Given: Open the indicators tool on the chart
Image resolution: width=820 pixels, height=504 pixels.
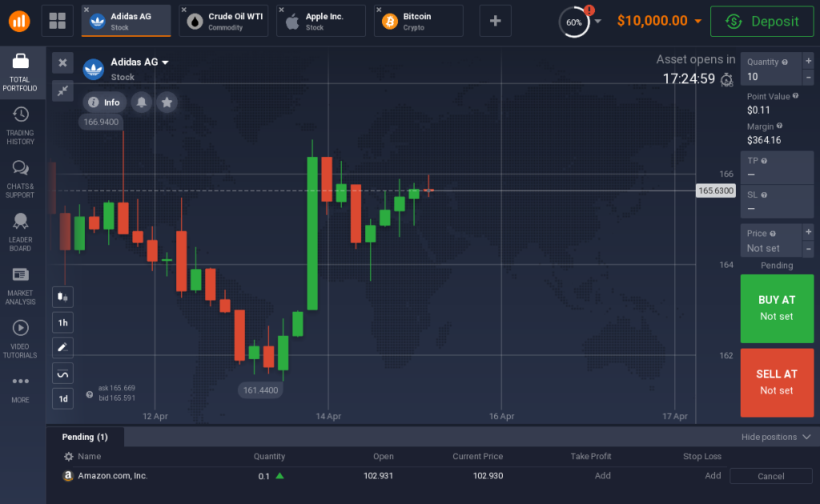Looking at the screenshot, I should point(62,373).
